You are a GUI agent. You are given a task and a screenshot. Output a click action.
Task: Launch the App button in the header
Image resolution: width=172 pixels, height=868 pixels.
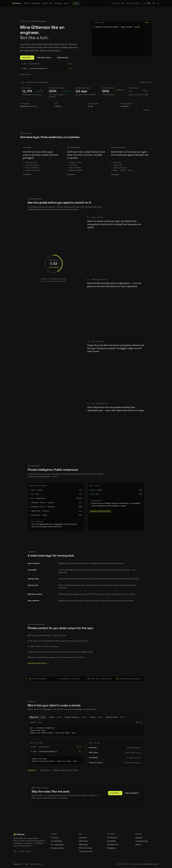click(x=77, y=3)
